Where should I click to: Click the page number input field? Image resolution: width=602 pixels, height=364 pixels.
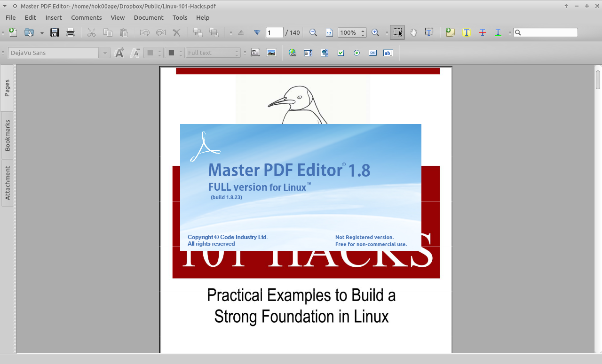[x=275, y=32]
